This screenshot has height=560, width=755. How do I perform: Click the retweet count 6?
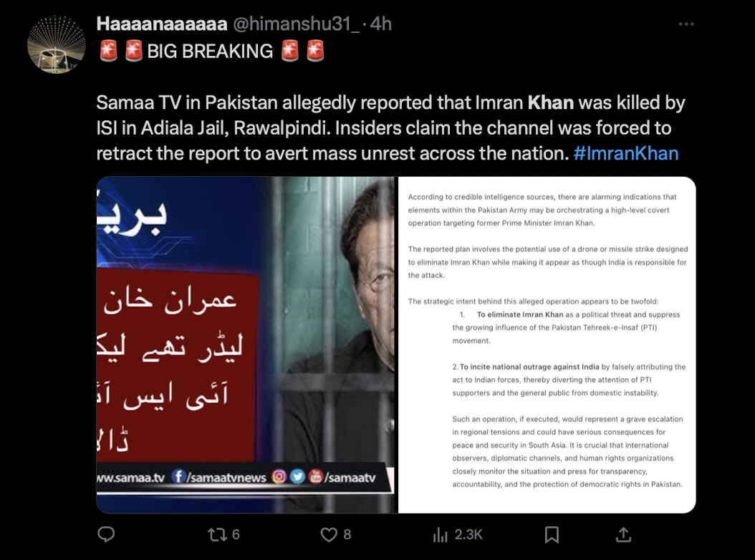click(x=236, y=534)
